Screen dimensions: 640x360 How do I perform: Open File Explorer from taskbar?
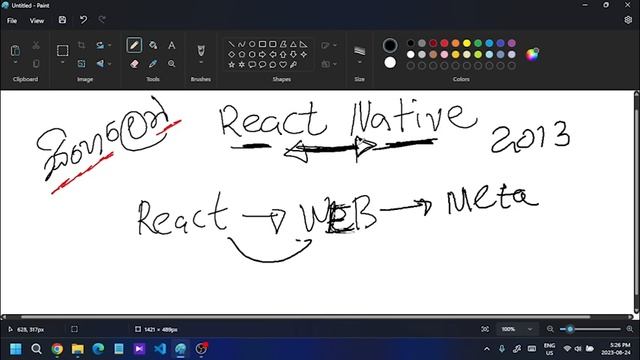pos(78,349)
